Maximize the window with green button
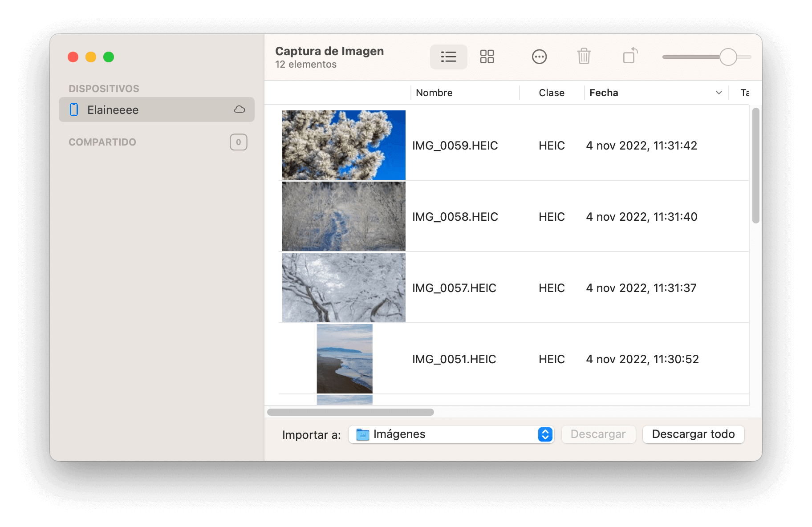Viewport: 812px width, 527px height. [x=109, y=57]
